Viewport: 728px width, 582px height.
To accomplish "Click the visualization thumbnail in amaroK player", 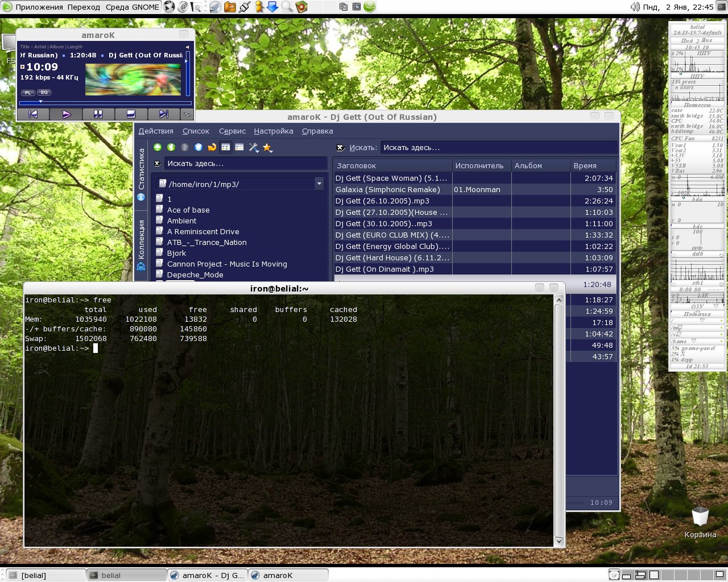I will (133, 79).
